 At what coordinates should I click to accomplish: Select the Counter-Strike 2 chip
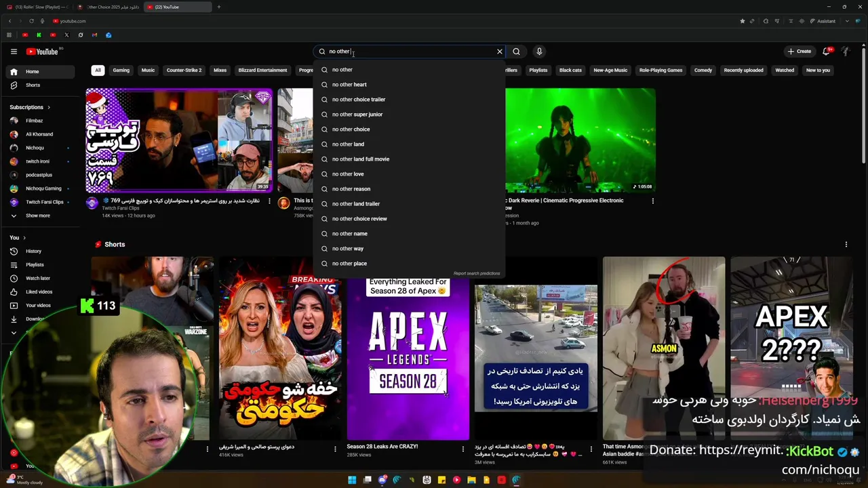[184, 70]
